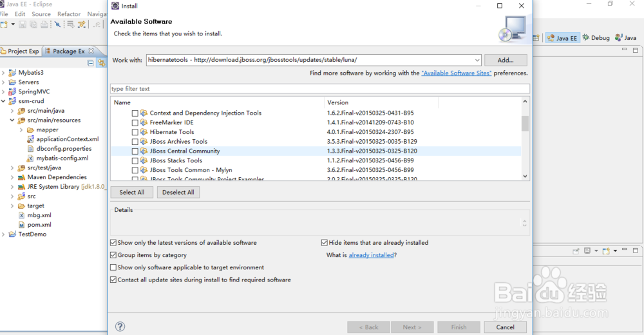The width and height of the screenshot is (644, 335).
Task: Click the Display Selected Console monitor icon
Action: (x=587, y=251)
